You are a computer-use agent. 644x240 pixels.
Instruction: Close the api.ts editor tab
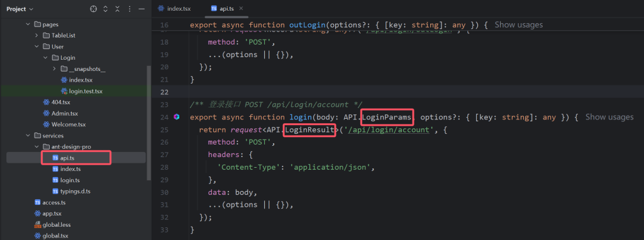tap(241, 8)
